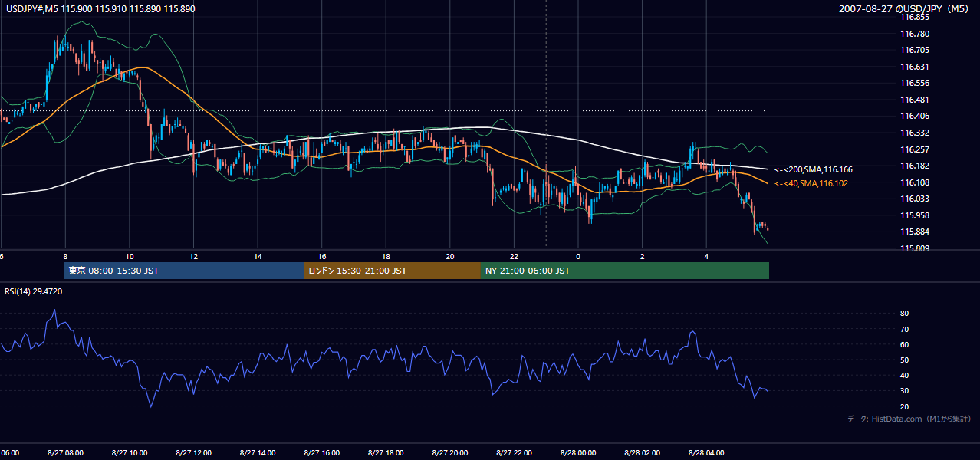980x460 pixels.
Task: Click hour label 14 on price chart time axis
Action: coord(258,256)
